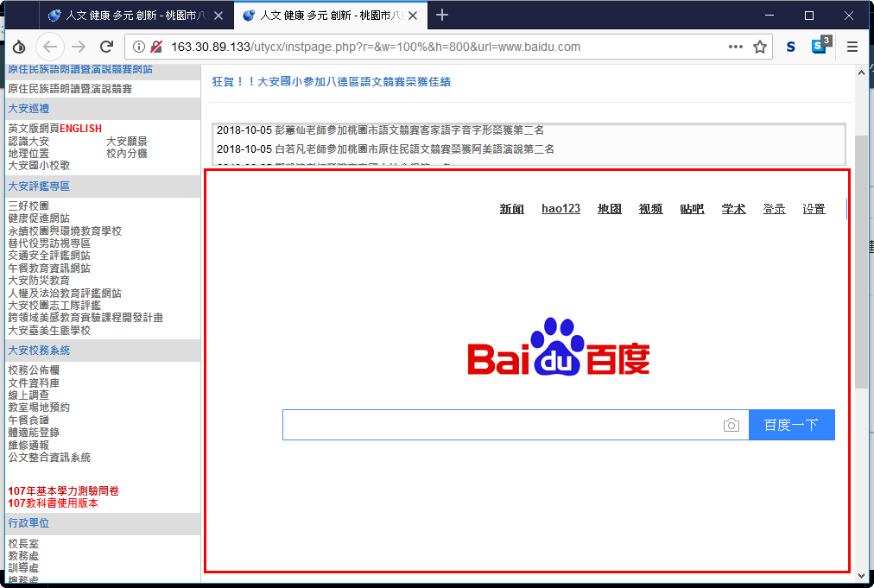Open the 新闻 link on Baidu
This screenshot has height=588, width=874.
pyautogui.click(x=511, y=209)
